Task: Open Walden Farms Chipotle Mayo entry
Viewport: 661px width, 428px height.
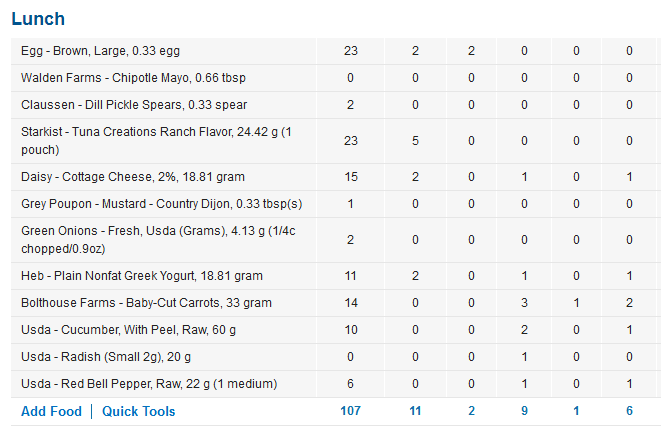Action: [x=133, y=78]
